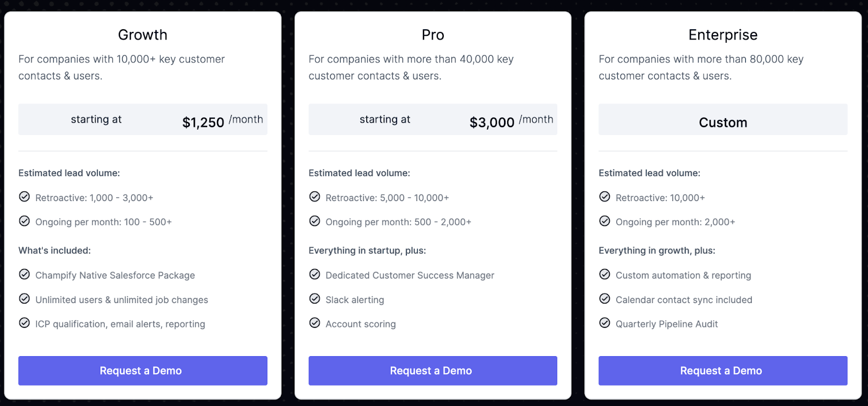Viewport: 868px width, 406px height.
Task: Click the check icon next to Quarterly Pipeline Audit
Action: click(x=605, y=323)
